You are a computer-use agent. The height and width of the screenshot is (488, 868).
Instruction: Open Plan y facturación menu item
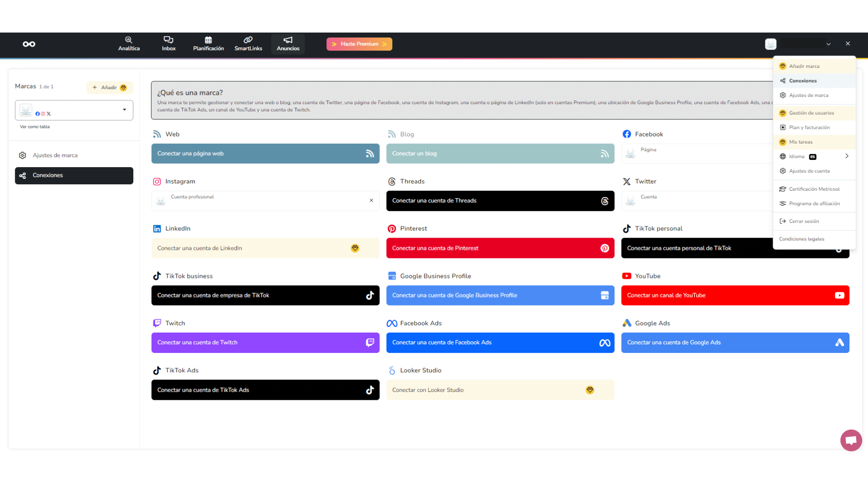(x=815, y=127)
